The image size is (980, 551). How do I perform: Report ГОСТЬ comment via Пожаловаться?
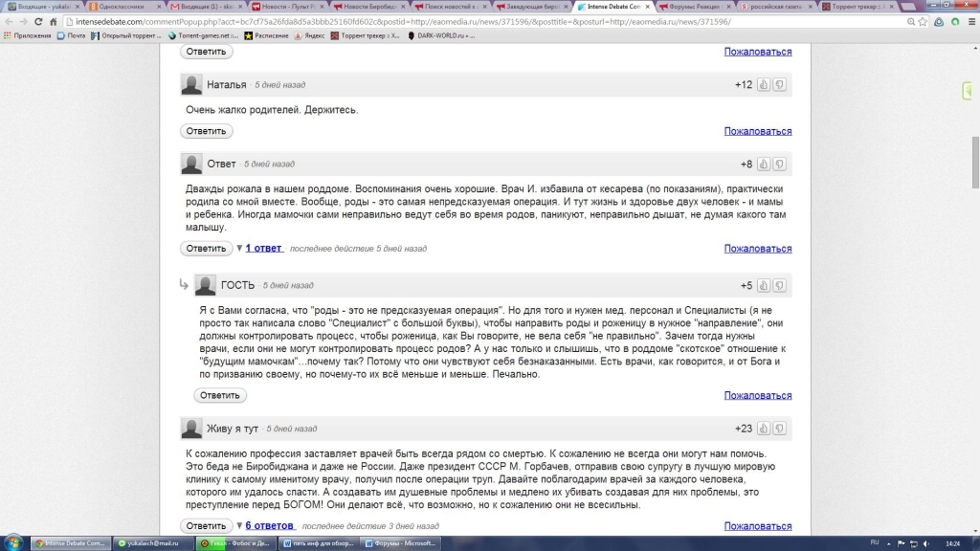pos(758,395)
